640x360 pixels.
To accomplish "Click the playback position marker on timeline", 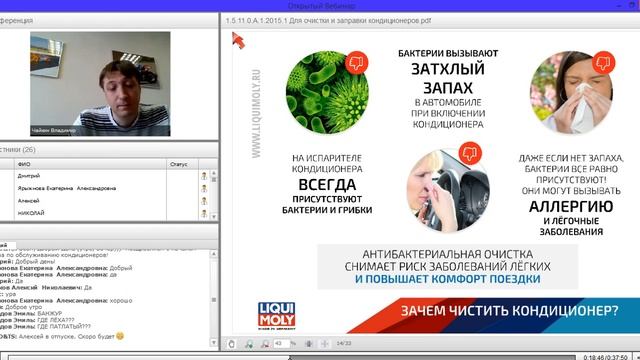I will tap(290, 358).
